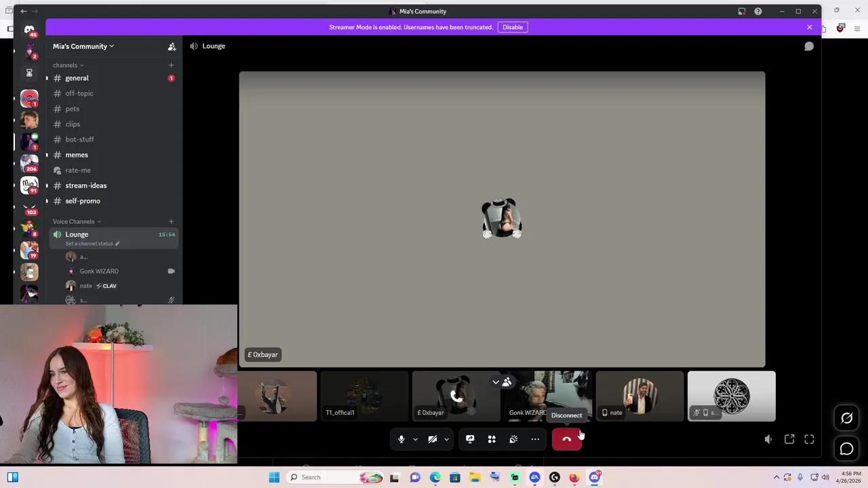The width and height of the screenshot is (868, 488).
Task: Open Microsoft Store from taskbar
Action: pyautogui.click(x=455, y=477)
